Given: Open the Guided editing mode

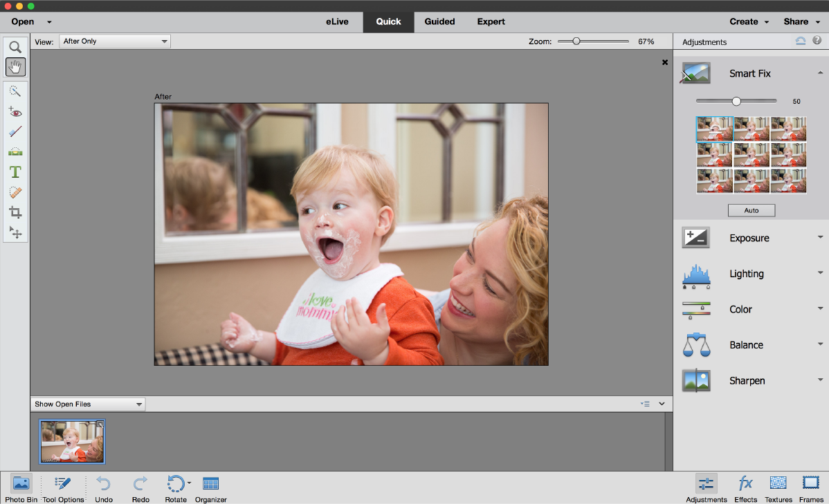Looking at the screenshot, I should click(x=439, y=21).
